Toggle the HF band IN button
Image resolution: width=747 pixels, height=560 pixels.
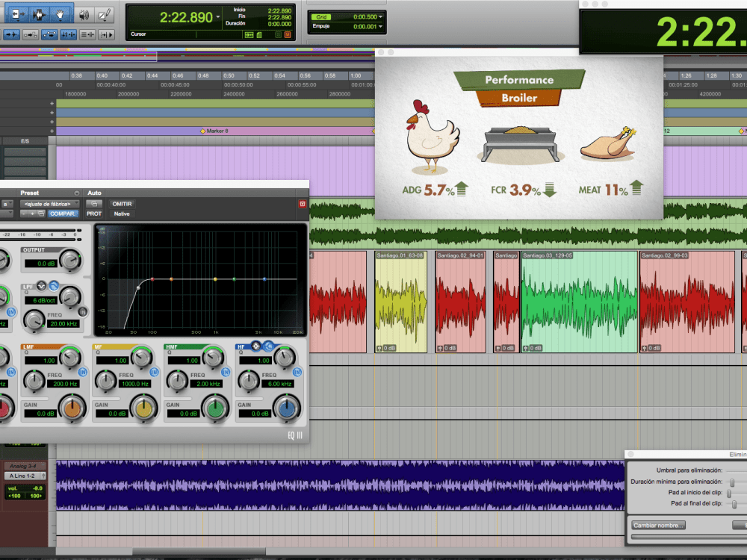pyautogui.click(x=297, y=372)
